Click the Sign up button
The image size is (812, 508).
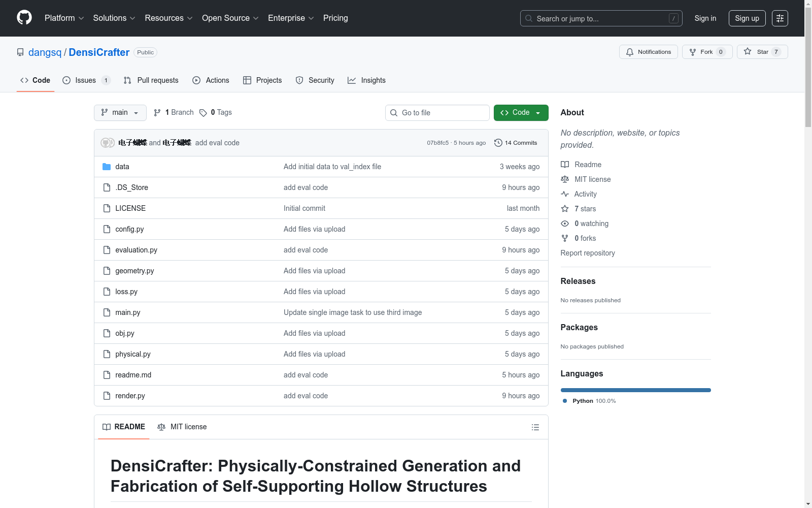[747, 18]
